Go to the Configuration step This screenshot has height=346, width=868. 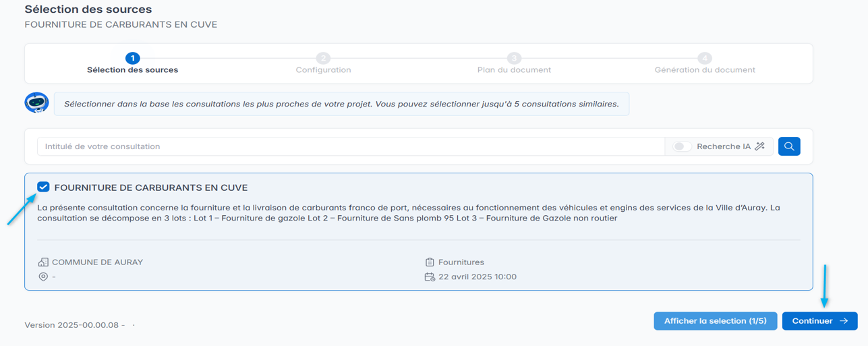pos(323,69)
